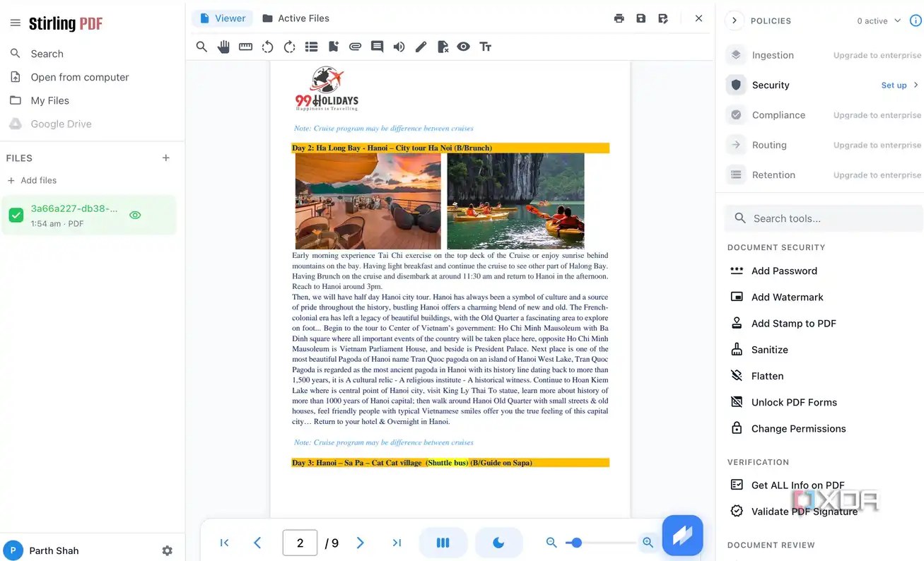Click the page number input field
Screen dimensions: 924x561
click(x=300, y=543)
